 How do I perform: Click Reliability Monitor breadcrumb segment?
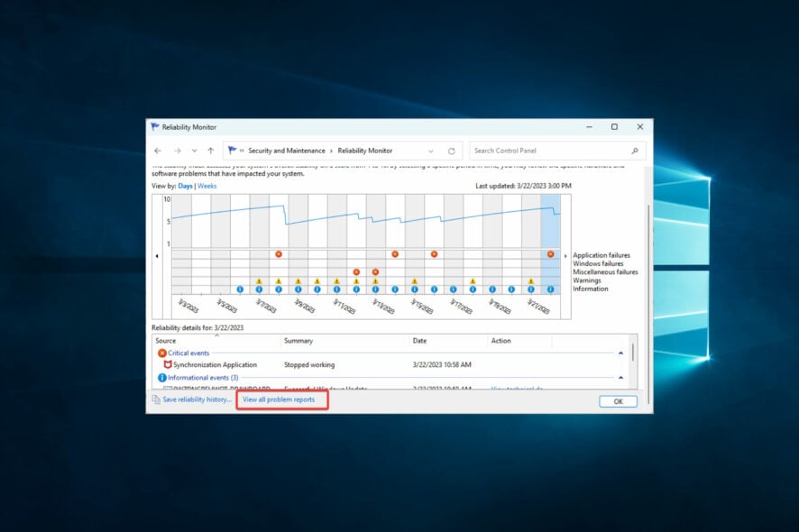[365, 151]
